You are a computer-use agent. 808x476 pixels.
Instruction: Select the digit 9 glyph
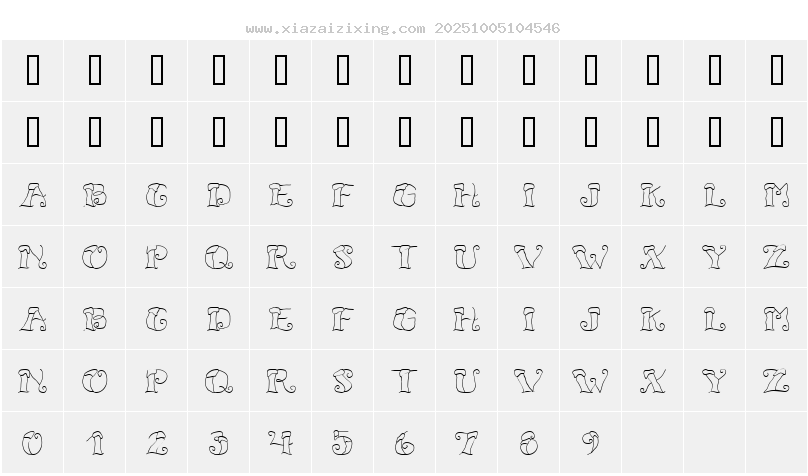point(591,442)
